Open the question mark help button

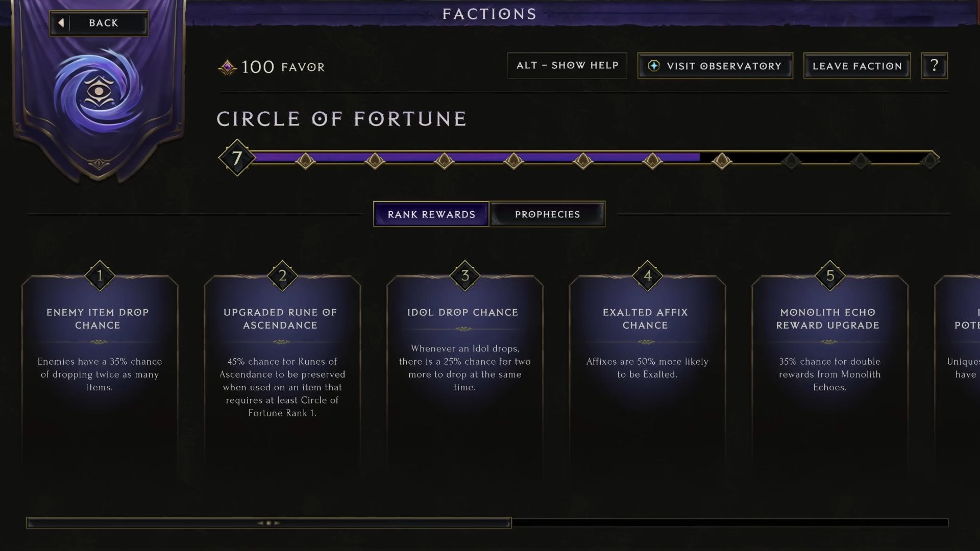pyautogui.click(x=934, y=65)
